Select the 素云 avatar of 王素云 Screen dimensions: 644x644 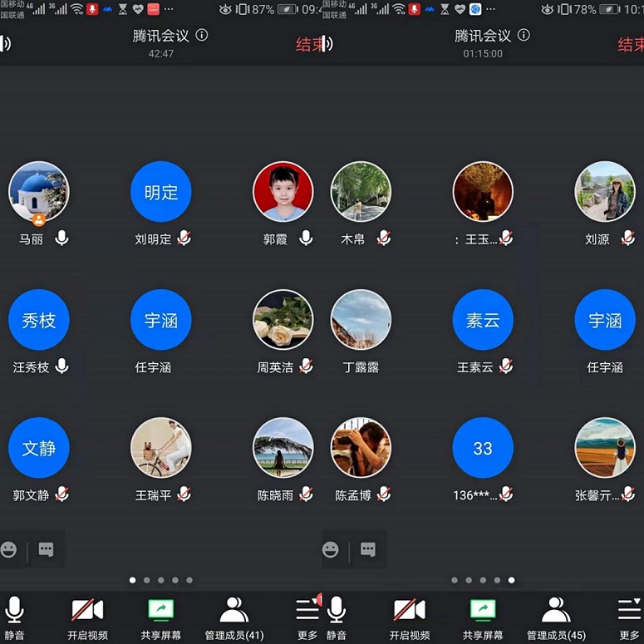point(483,320)
